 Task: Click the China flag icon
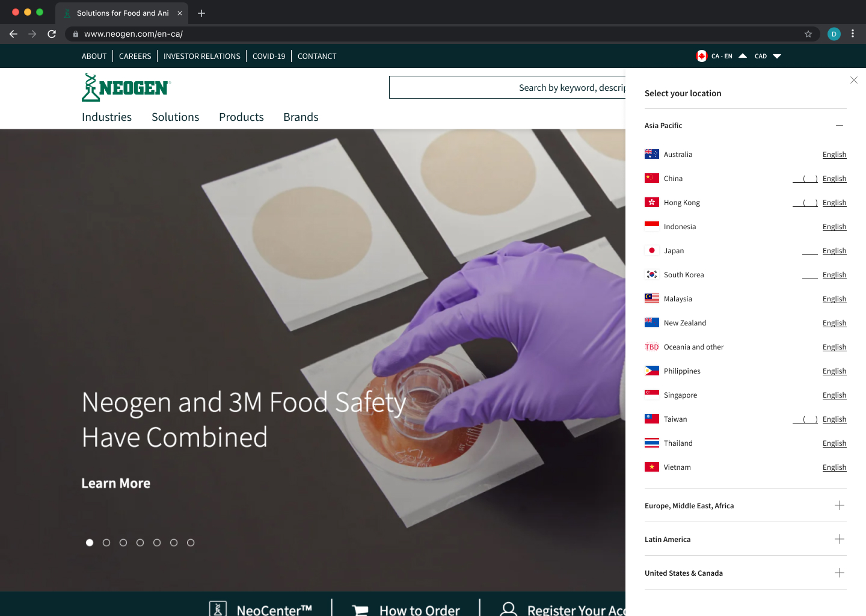point(652,178)
